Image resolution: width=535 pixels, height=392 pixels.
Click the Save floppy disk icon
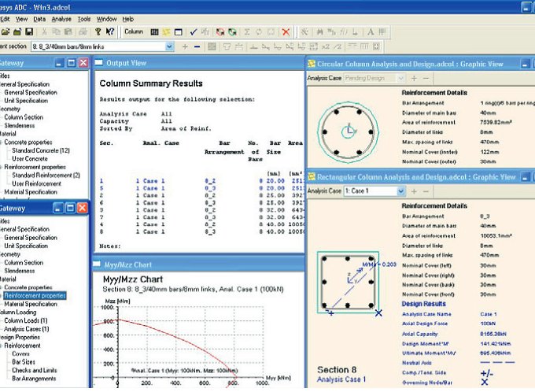(x=29, y=32)
